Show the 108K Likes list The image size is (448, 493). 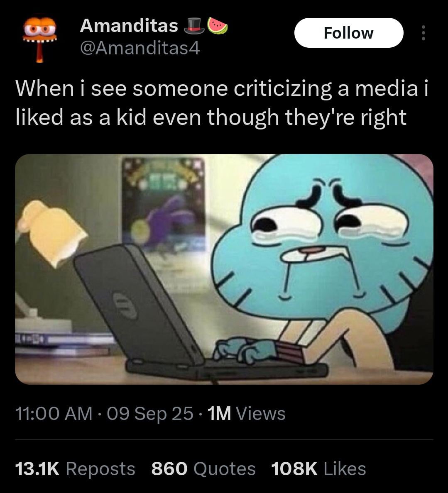coord(318,469)
